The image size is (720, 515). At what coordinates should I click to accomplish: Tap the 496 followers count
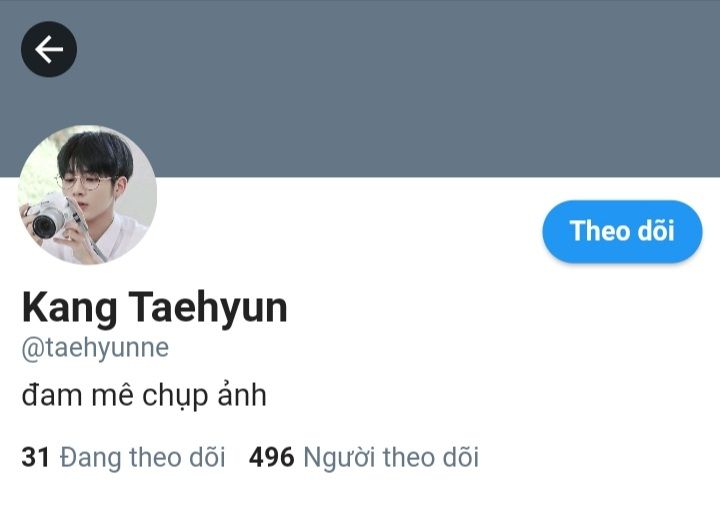coord(271,457)
